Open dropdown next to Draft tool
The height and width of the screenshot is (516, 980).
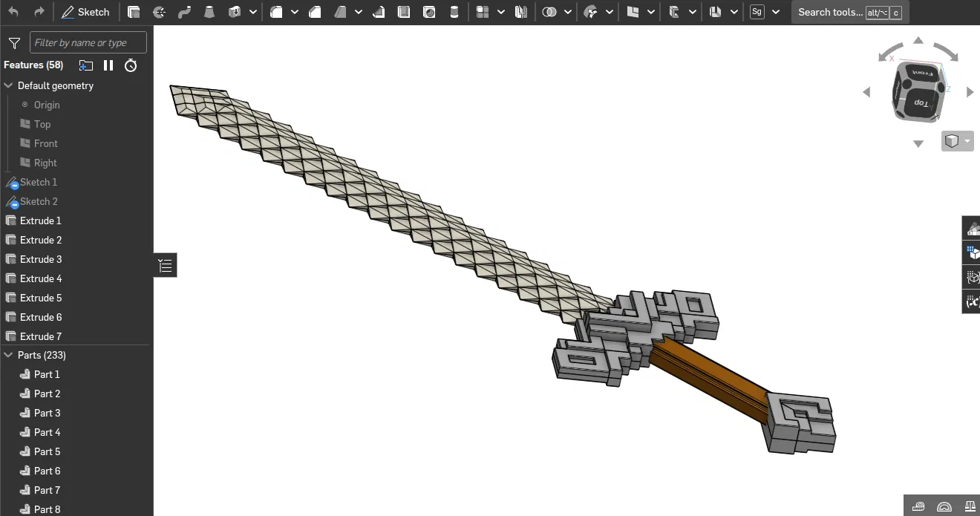359,12
